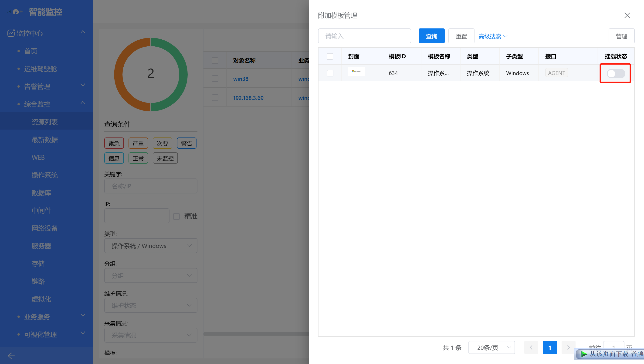Tick the 192.168.3.69 row checkbox

point(215,98)
